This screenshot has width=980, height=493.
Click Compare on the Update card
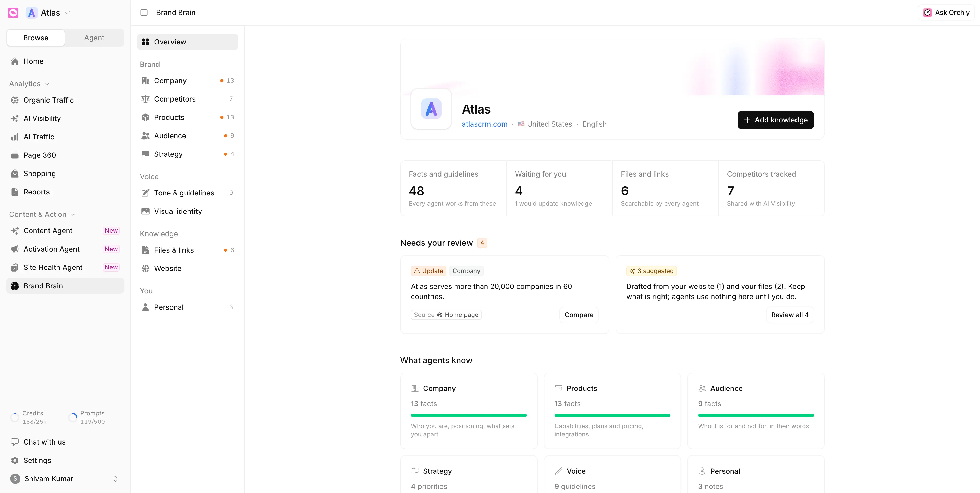pyautogui.click(x=579, y=315)
